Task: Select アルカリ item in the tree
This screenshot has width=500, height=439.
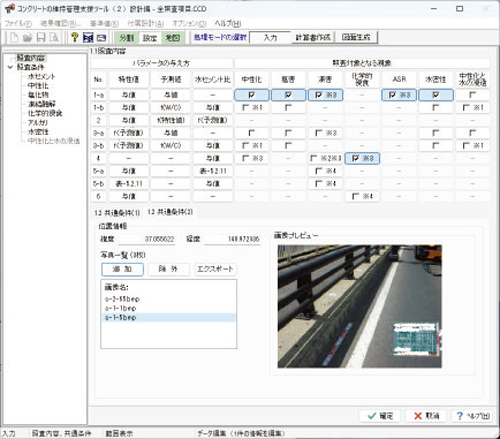Action: coord(38,123)
